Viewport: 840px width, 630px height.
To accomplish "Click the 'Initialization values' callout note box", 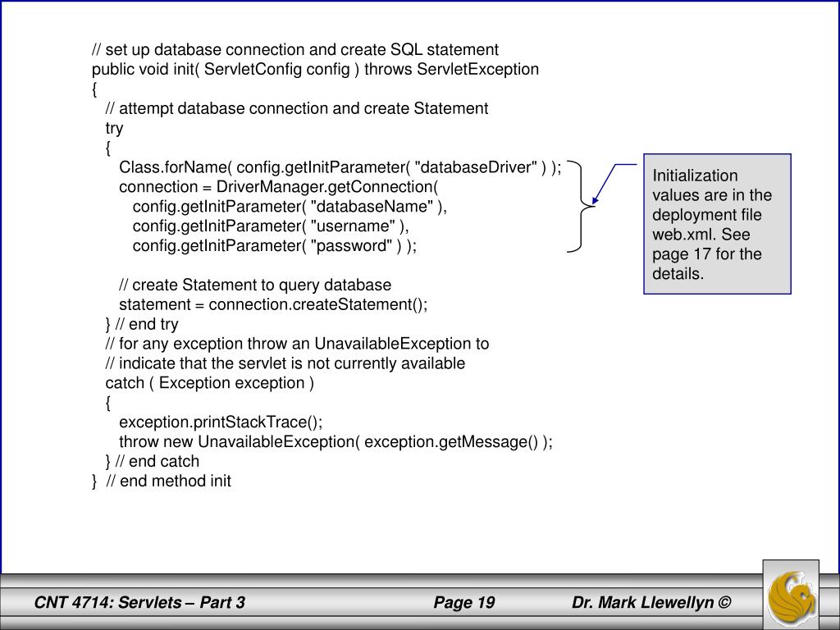I will pyautogui.click(x=717, y=224).
